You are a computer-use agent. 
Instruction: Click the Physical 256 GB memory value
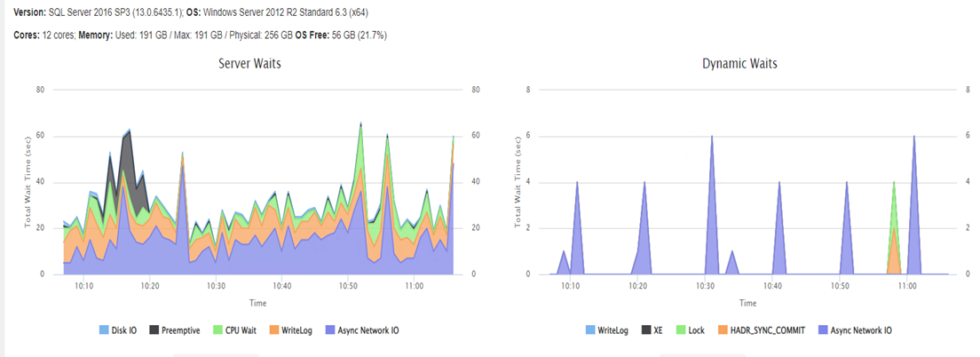pos(261,36)
